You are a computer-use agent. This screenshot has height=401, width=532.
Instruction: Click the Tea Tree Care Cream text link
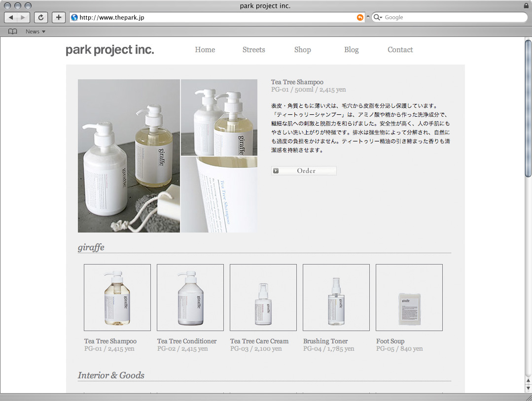(259, 341)
